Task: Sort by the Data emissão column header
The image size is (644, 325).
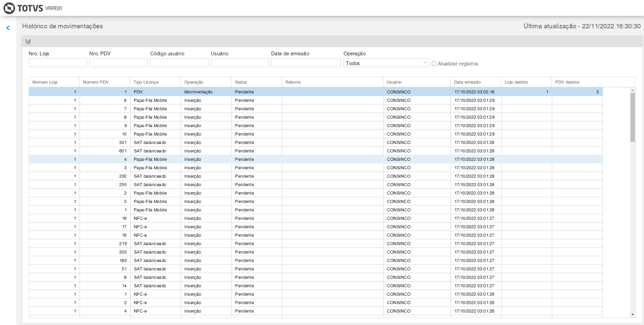Action: [x=476, y=82]
